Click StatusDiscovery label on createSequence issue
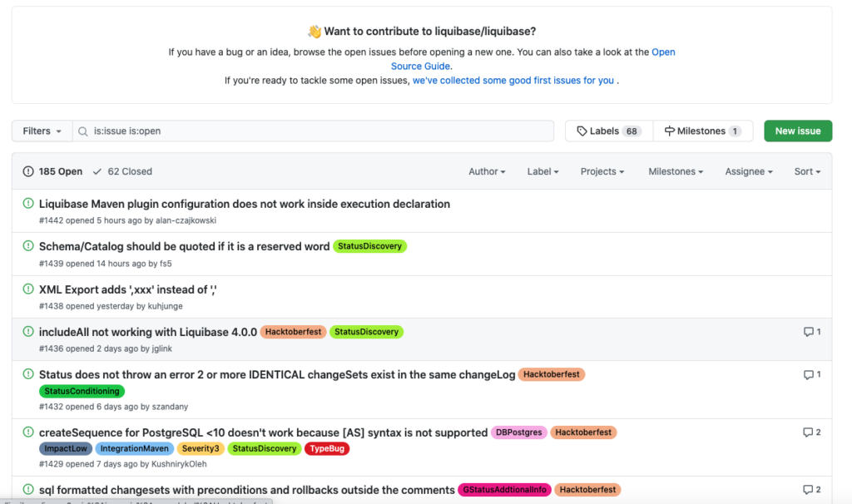 tap(265, 448)
